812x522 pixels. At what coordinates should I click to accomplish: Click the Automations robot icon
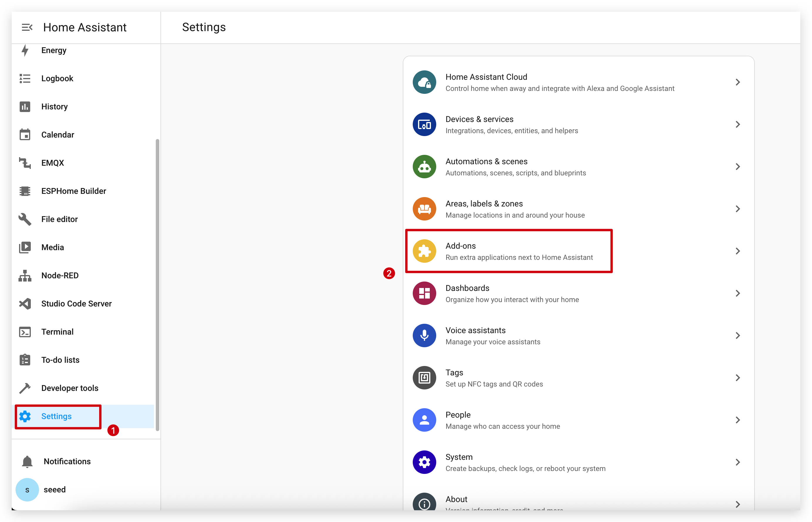(424, 167)
